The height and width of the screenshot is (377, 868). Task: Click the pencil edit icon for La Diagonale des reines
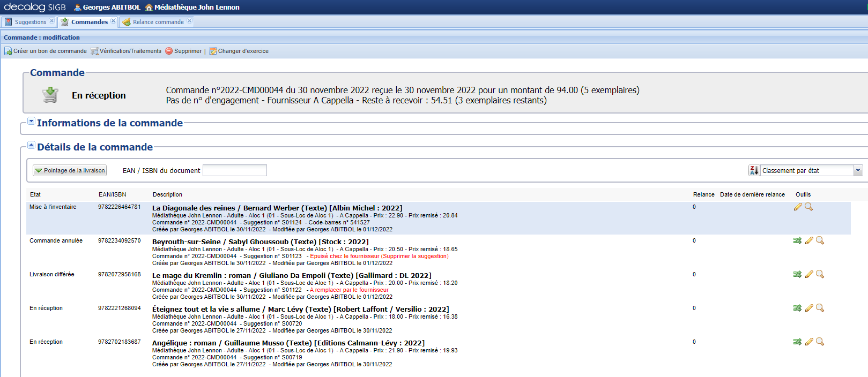click(798, 207)
